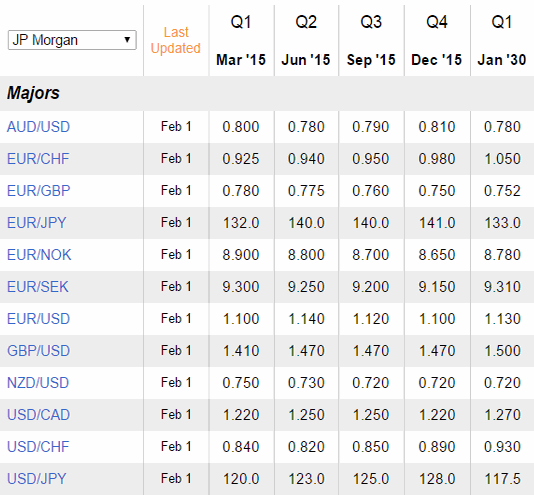
Task: Select EUR/CHF Mar '15 value 0.925
Action: pos(241,159)
